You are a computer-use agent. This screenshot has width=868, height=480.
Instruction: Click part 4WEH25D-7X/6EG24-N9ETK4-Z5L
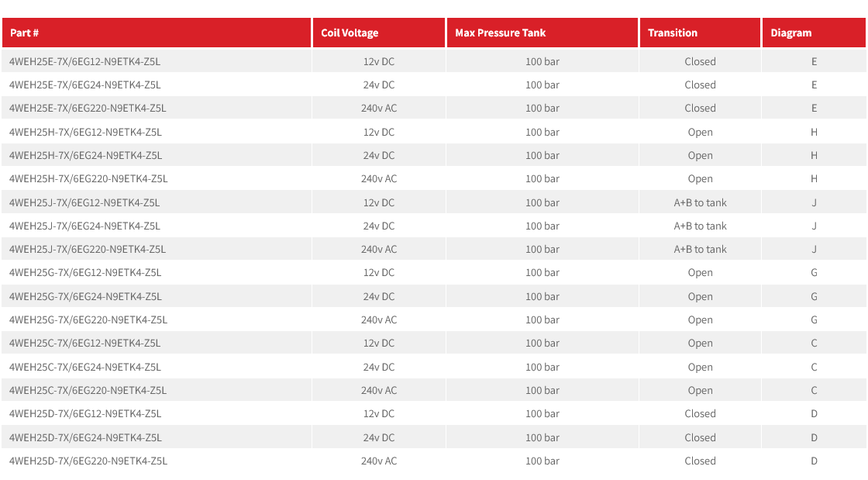pos(85,437)
